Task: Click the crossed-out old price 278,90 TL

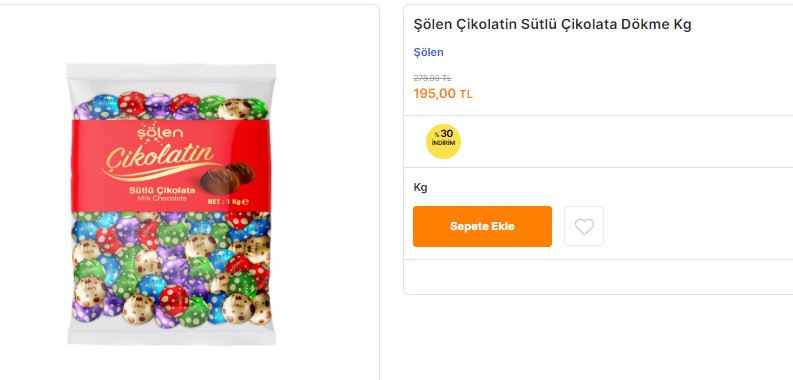Action: point(432,78)
